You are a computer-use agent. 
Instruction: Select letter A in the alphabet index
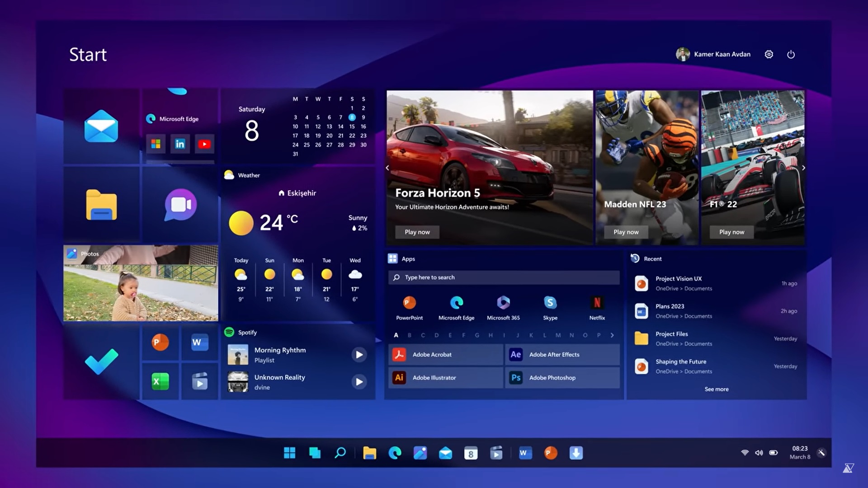click(396, 335)
